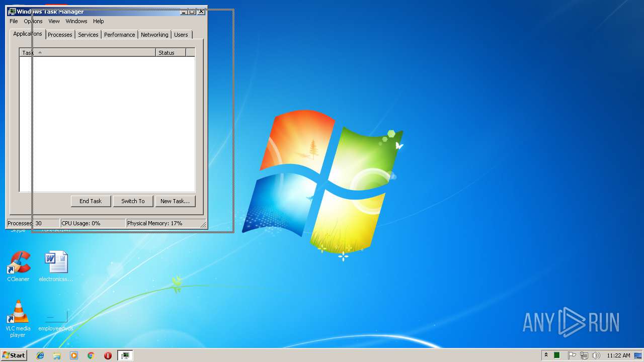
Task: Click the Switch To button
Action: pyautogui.click(x=133, y=201)
